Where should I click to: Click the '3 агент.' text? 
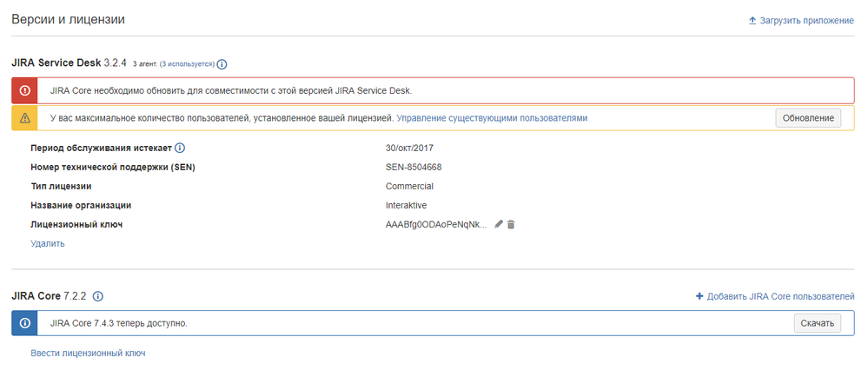click(x=145, y=64)
